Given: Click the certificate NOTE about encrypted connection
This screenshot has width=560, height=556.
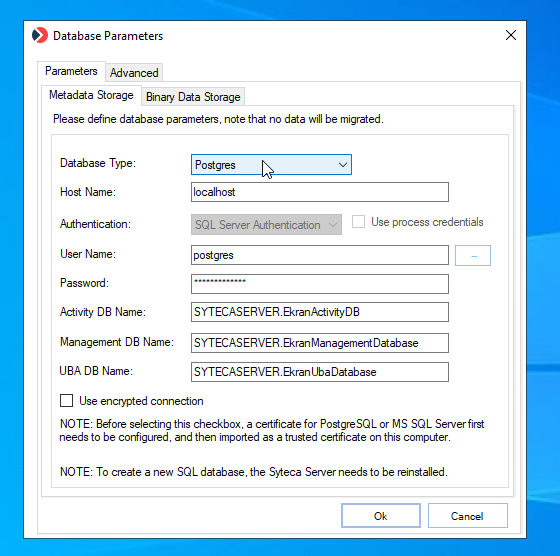Looking at the screenshot, I should pos(272,430).
